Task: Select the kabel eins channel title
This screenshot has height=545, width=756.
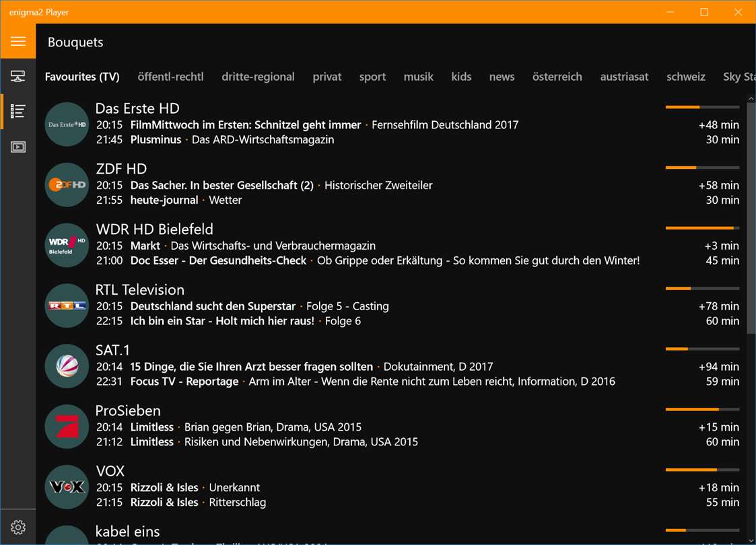Action: point(127,532)
